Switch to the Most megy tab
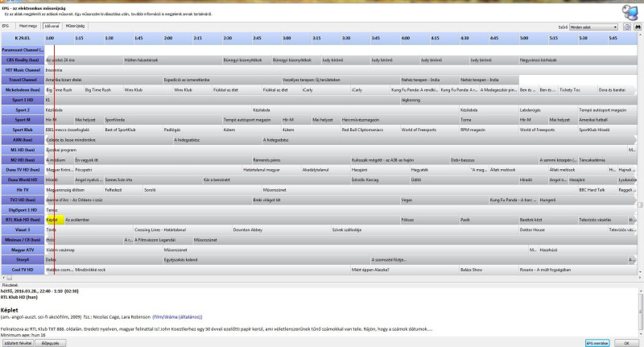The image size is (644, 347). coord(28,26)
